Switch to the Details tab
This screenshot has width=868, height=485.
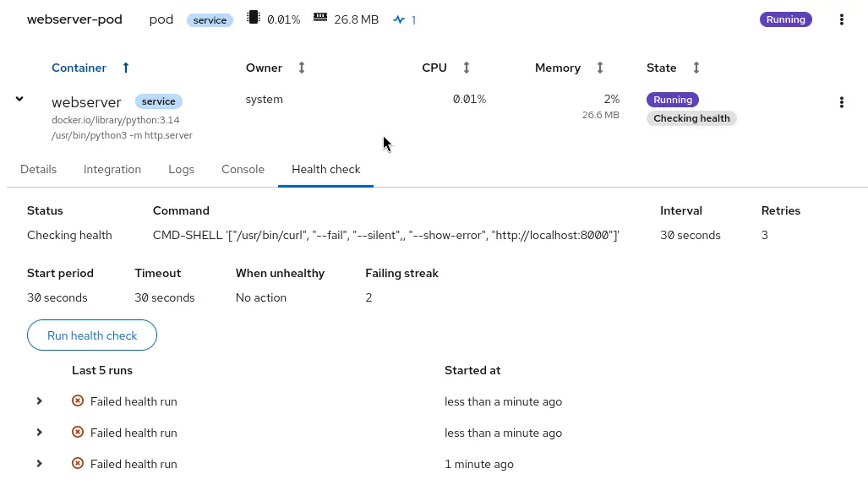(38, 169)
